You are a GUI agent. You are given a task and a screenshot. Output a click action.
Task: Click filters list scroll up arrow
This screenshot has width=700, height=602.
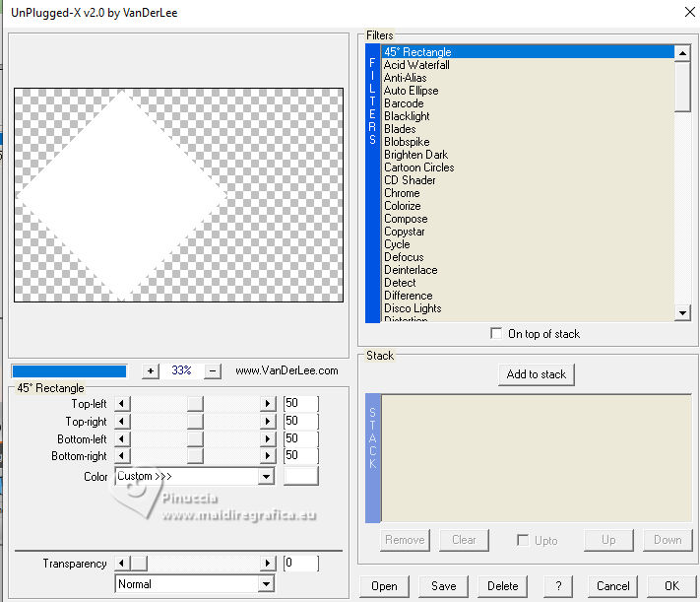[682, 53]
